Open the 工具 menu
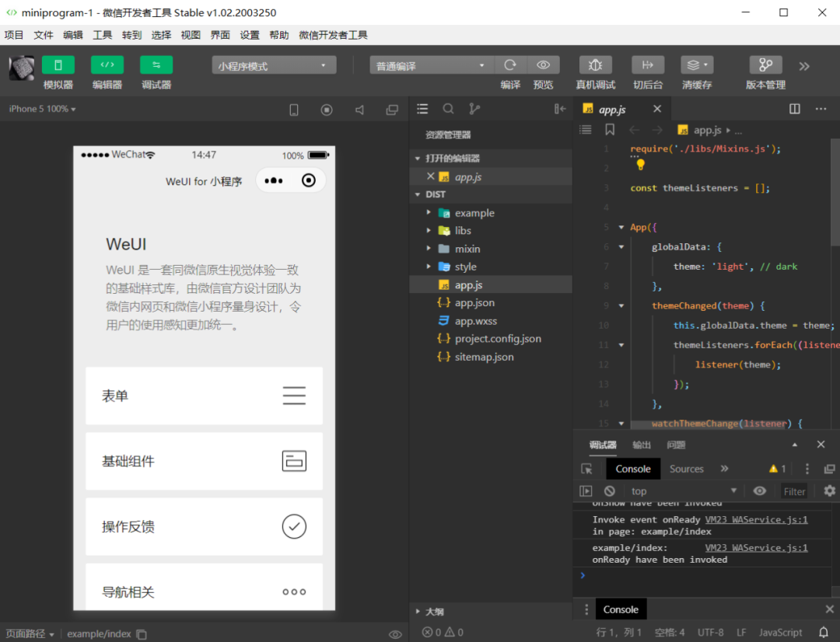The image size is (840, 642). point(103,35)
